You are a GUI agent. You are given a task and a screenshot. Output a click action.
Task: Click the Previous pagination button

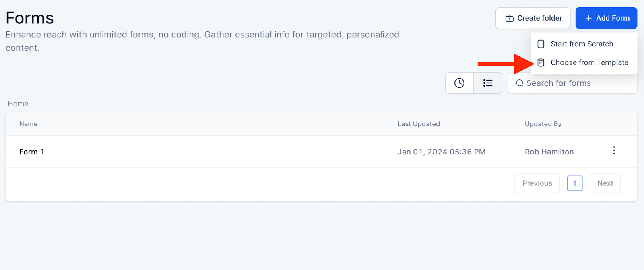click(537, 183)
